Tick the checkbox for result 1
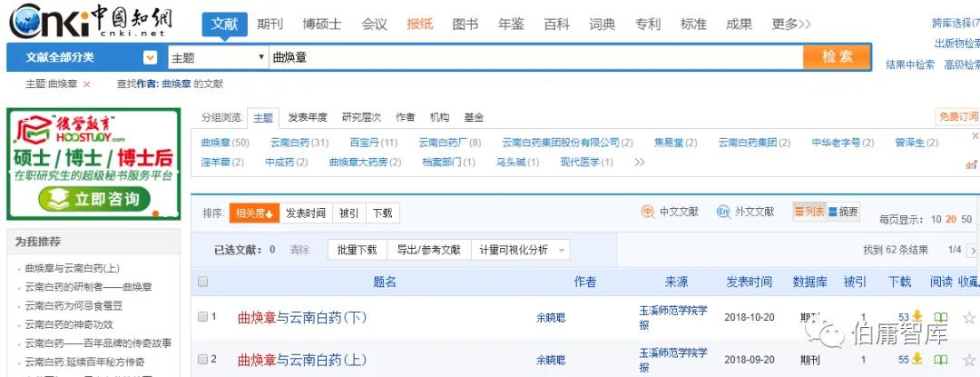The height and width of the screenshot is (377, 980). tap(202, 316)
